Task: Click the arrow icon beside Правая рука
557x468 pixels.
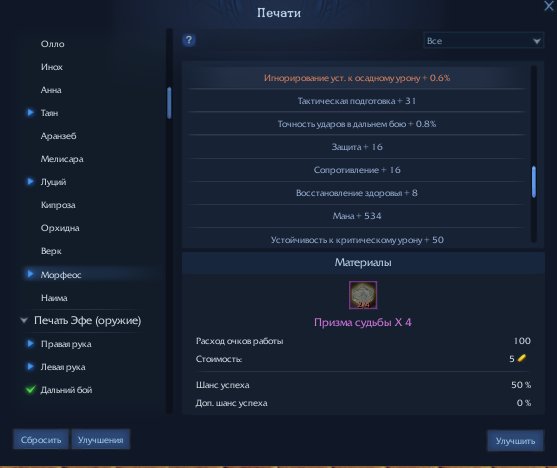Action: tap(31, 344)
